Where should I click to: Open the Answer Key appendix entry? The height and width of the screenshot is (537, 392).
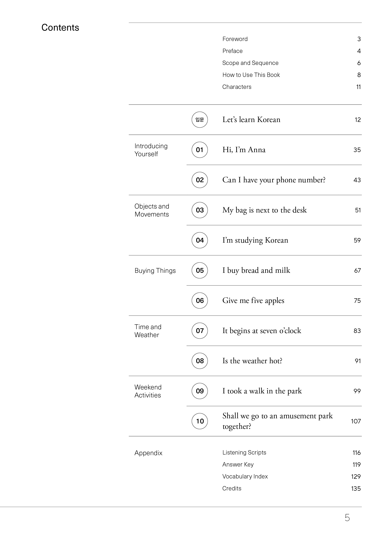click(x=238, y=464)
